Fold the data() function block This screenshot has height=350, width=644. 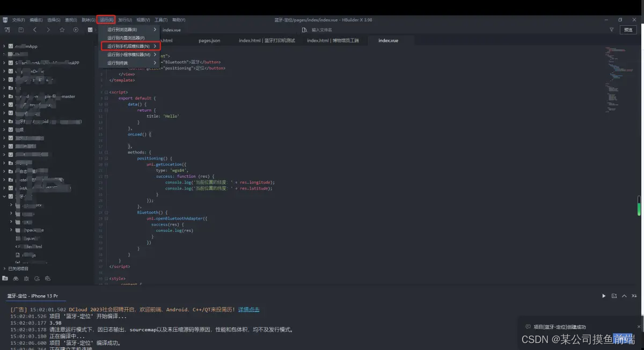coord(106,104)
